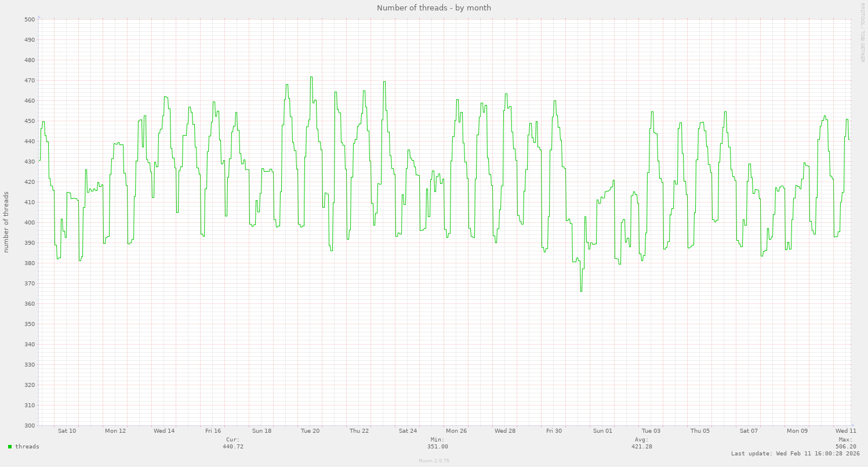Click the Max value 506.20
The image size is (868, 467).
click(845, 447)
